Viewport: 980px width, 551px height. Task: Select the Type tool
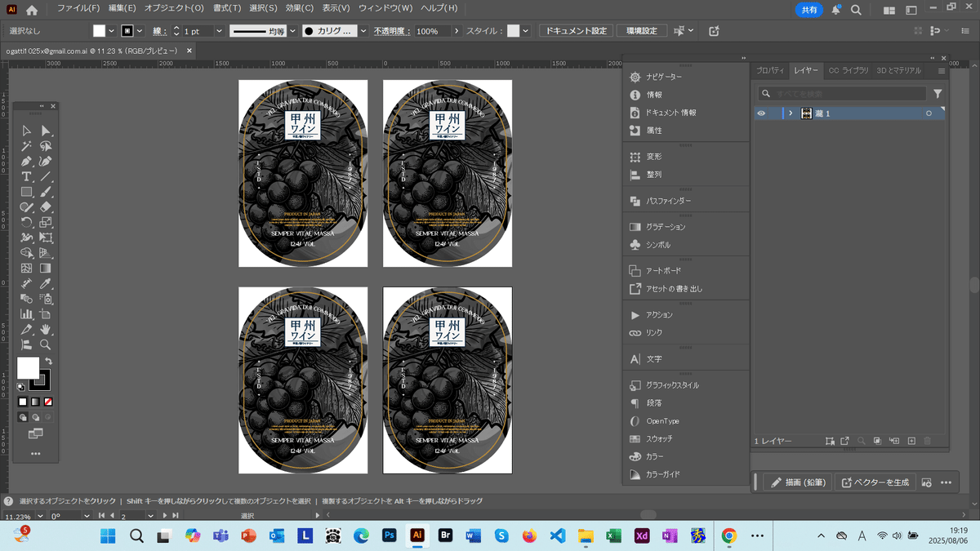coord(25,176)
